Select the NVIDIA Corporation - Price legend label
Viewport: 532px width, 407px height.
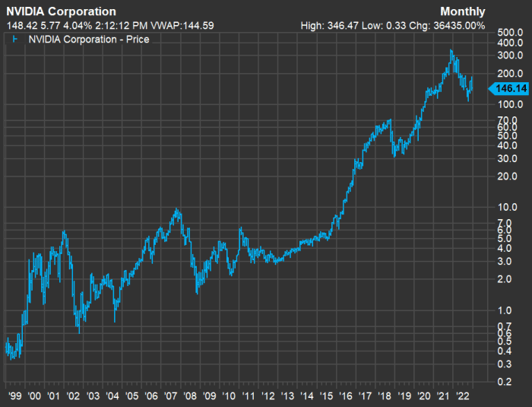pyautogui.click(x=89, y=39)
